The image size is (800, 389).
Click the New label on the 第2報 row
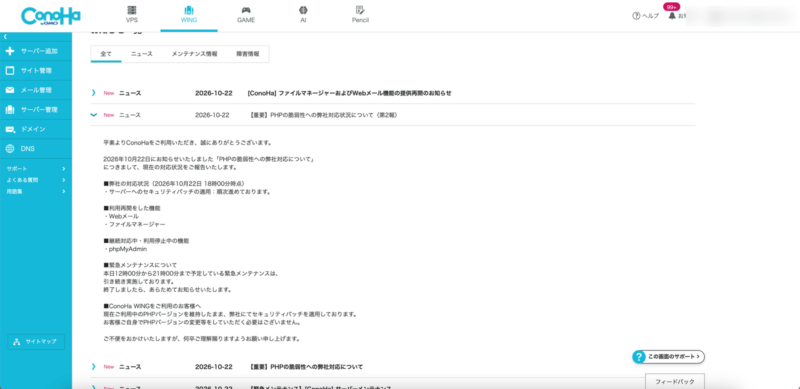[x=108, y=115]
